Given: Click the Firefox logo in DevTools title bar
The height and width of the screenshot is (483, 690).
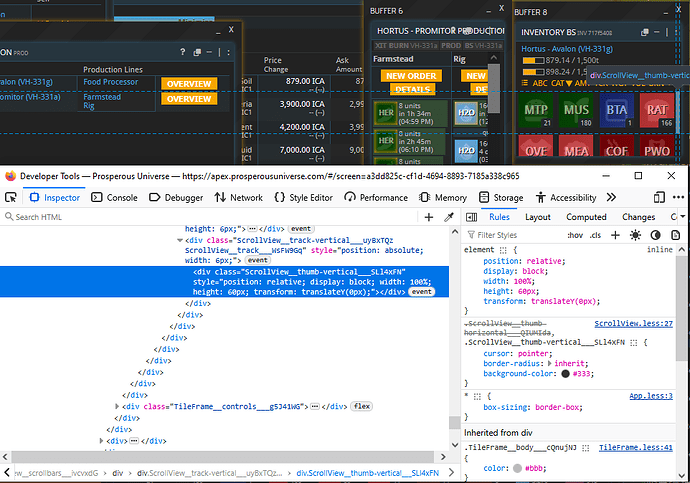Looking at the screenshot, I should (11, 176).
